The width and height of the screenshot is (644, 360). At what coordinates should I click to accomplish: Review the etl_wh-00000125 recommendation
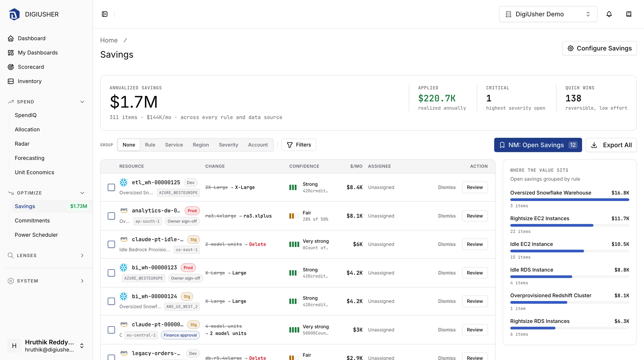pyautogui.click(x=475, y=187)
